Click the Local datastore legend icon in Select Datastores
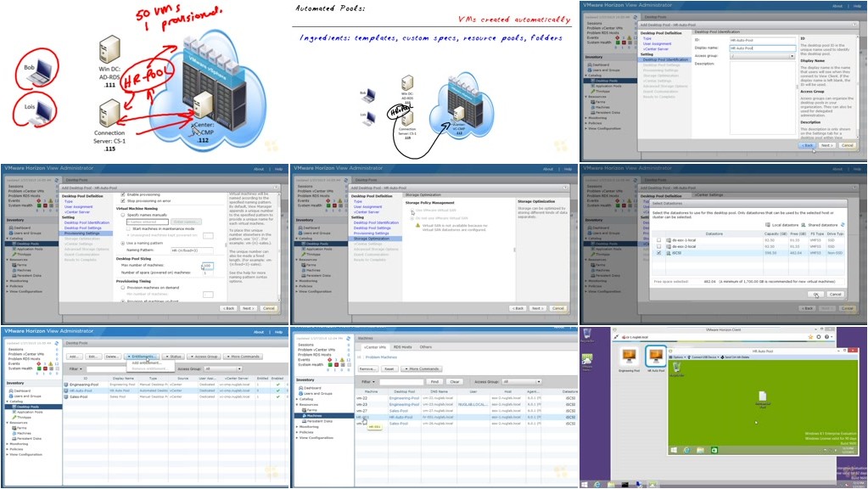868x489 pixels. coord(768,225)
